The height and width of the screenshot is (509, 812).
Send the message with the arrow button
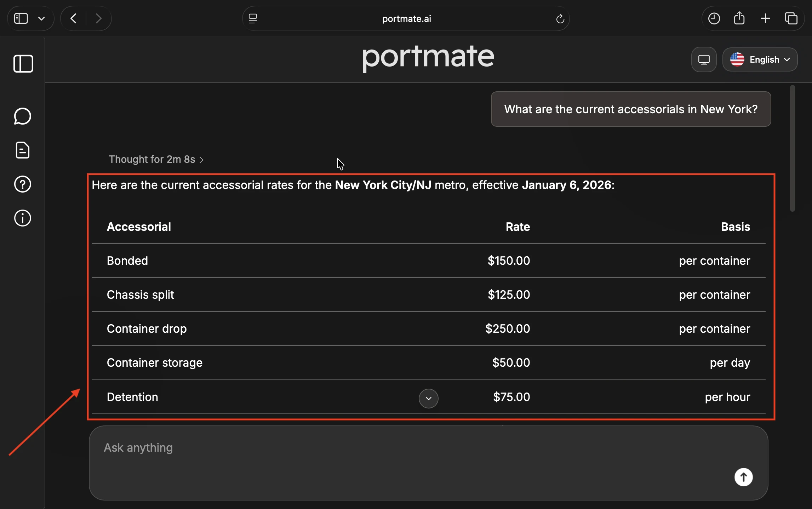743,477
